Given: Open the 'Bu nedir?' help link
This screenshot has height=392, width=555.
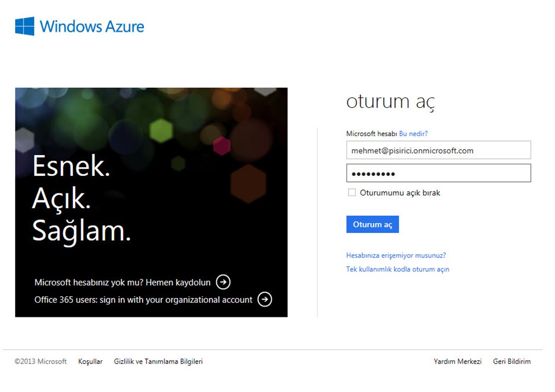Looking at the screenshot, I should pos(413,133).
